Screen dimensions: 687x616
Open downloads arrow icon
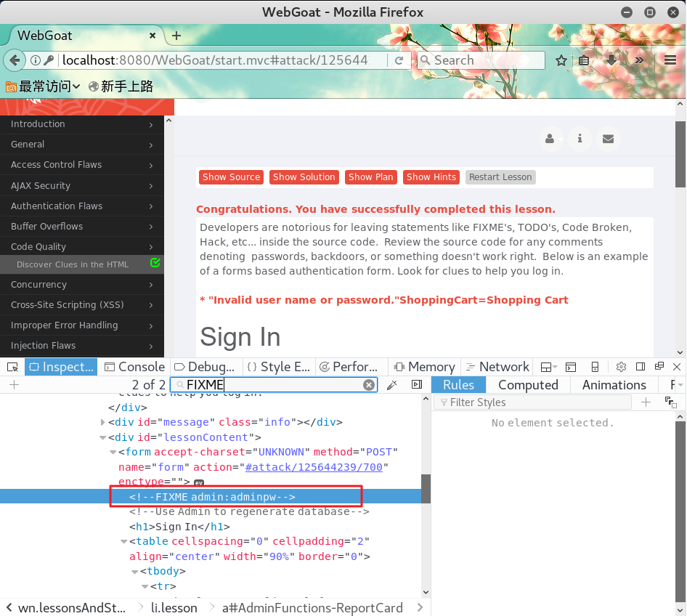pos(611,60)
